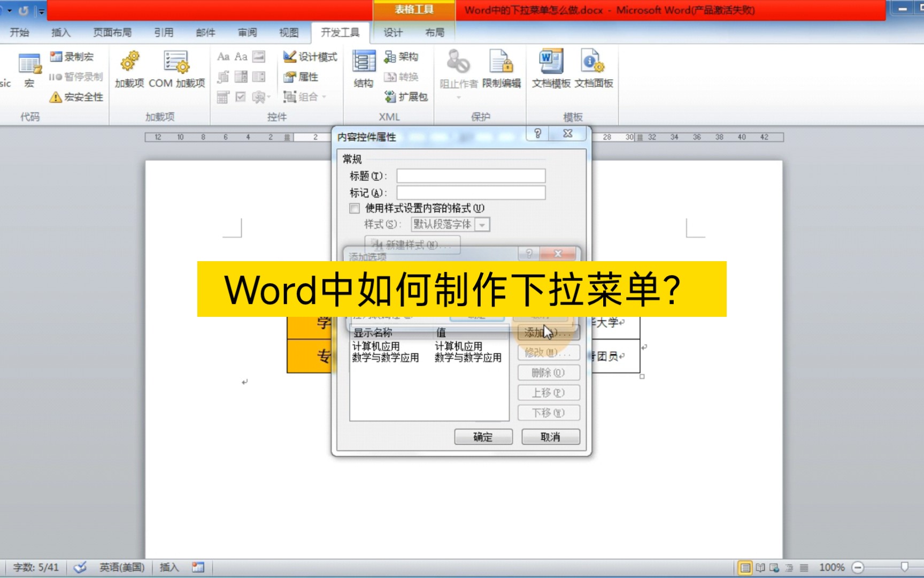924x578 pixels.
Task: Click the 下移 (Move Down) button
Action: (549, 413)
